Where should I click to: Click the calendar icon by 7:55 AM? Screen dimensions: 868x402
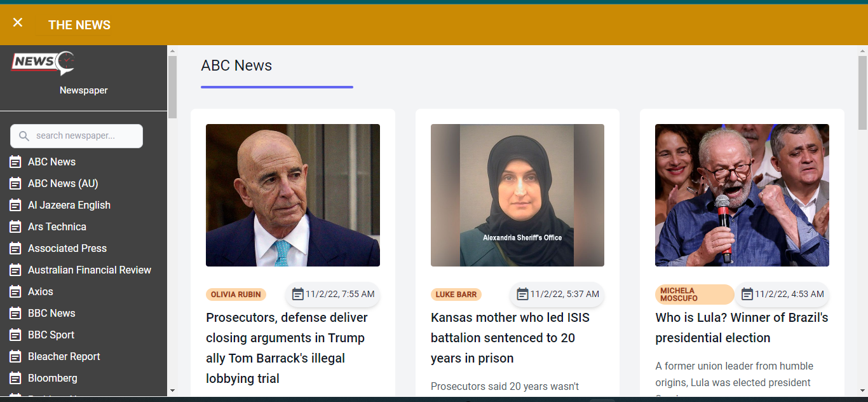click(x=298, y=294)
